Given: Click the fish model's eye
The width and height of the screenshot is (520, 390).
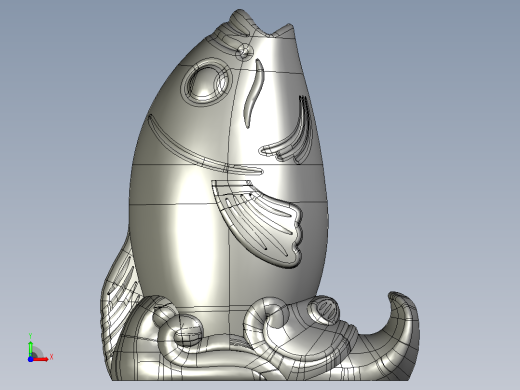Looking at the screenshot, I should (206, 81).
